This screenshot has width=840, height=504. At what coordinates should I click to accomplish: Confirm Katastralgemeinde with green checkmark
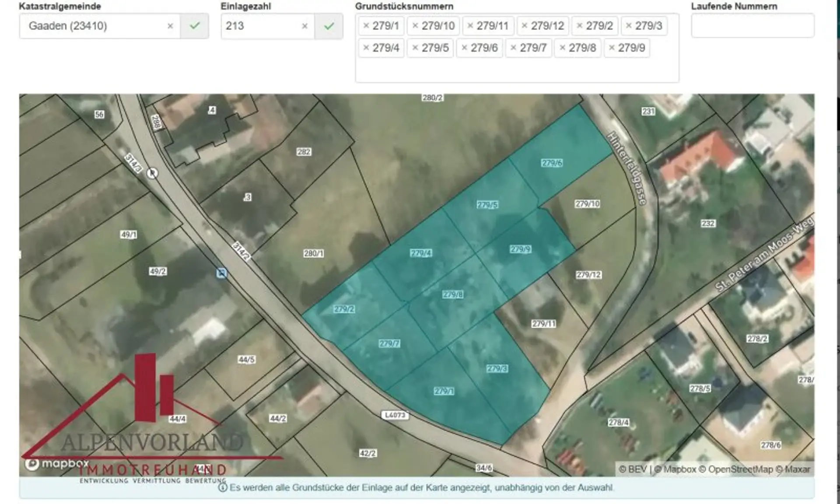click(195, 26)
